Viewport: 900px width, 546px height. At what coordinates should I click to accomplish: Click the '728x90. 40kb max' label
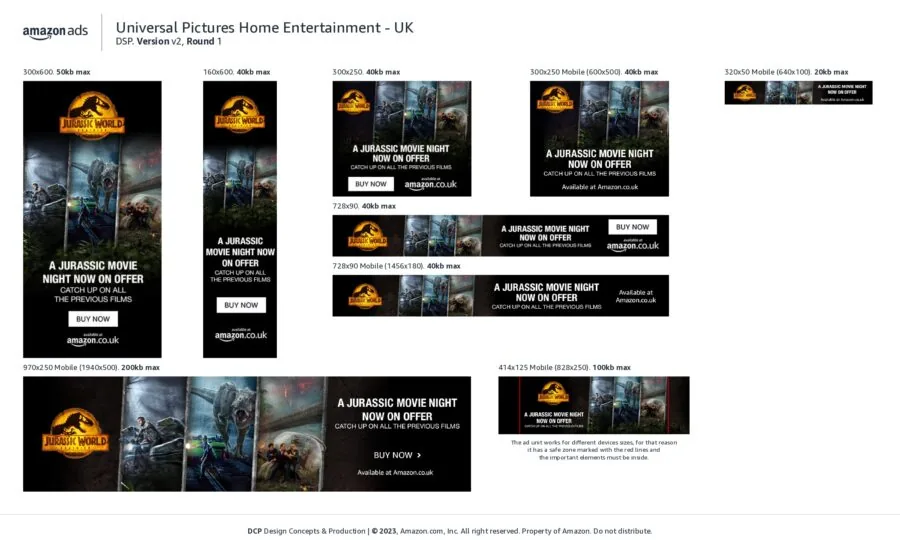(364, 206)
